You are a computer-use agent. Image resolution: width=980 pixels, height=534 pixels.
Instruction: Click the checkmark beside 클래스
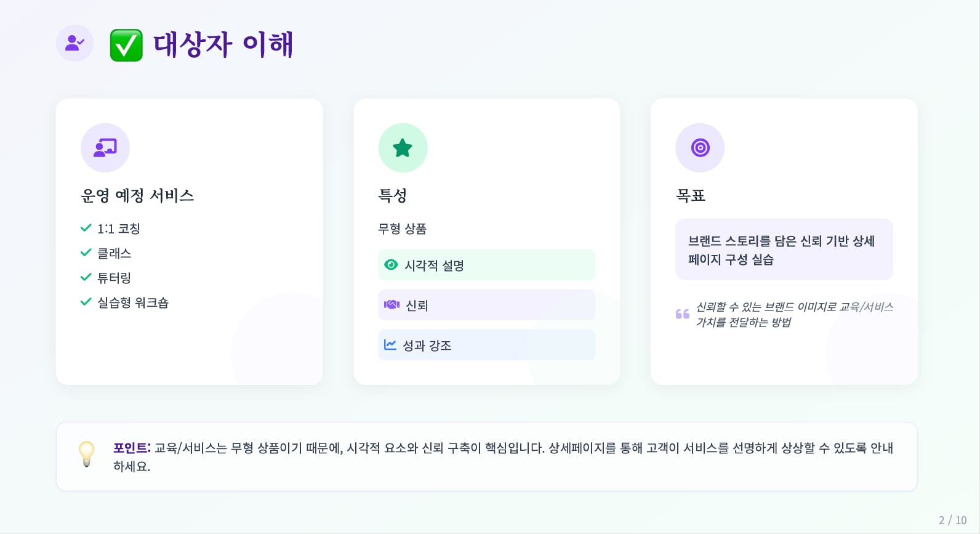pyautogui.click(x=86, y=253)
